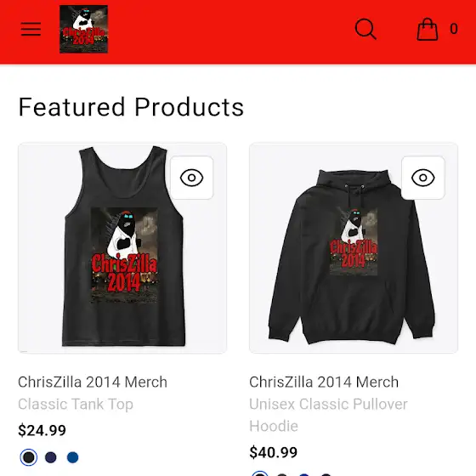
Task: Click the cart item count number
Action: (454, 29)
